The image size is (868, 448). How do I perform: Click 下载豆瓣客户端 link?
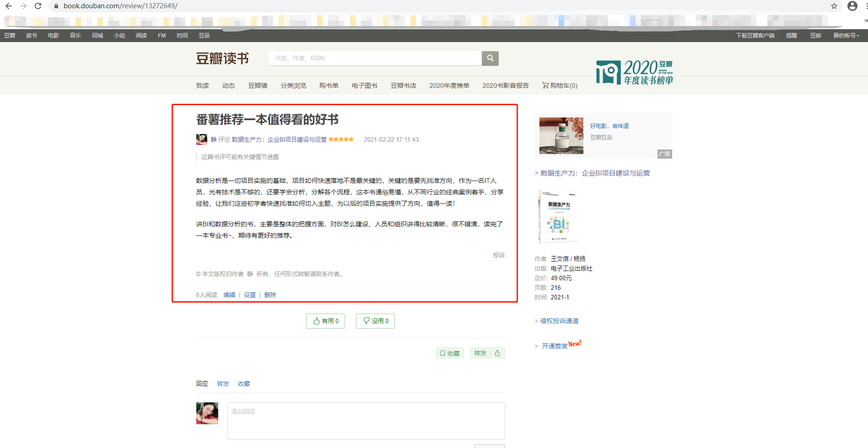click(x=755, y=36)
